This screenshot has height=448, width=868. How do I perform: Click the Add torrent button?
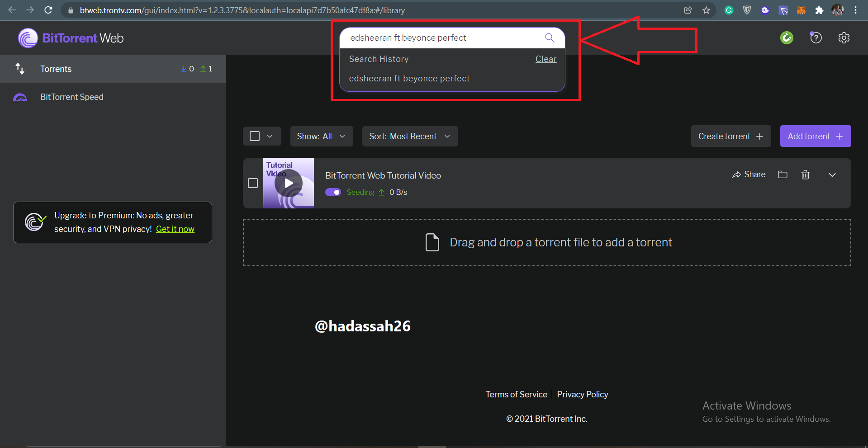[x=816, y=136]
